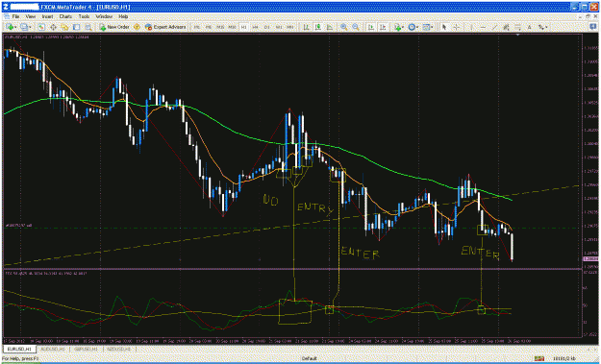Click the Templates icon
This screenshot has width=601, height=364.
pyautogui.click(x=426, y=27)
